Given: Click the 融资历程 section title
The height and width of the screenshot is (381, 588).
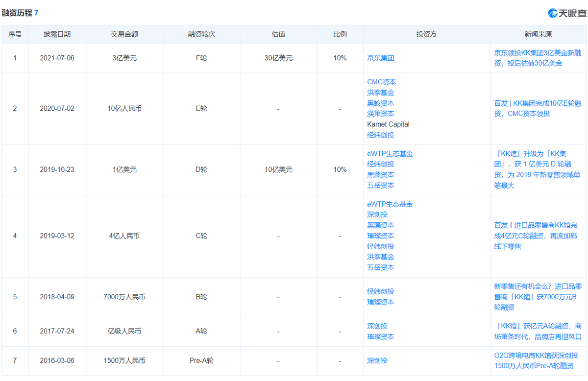Looking at the screenshot, I should tap(17, 13).
